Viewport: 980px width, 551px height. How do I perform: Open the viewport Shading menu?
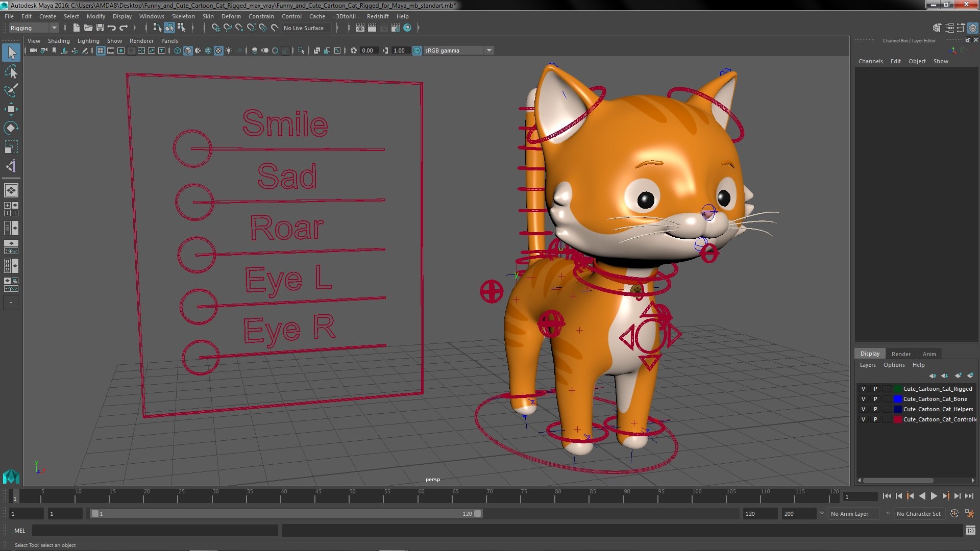59,41
